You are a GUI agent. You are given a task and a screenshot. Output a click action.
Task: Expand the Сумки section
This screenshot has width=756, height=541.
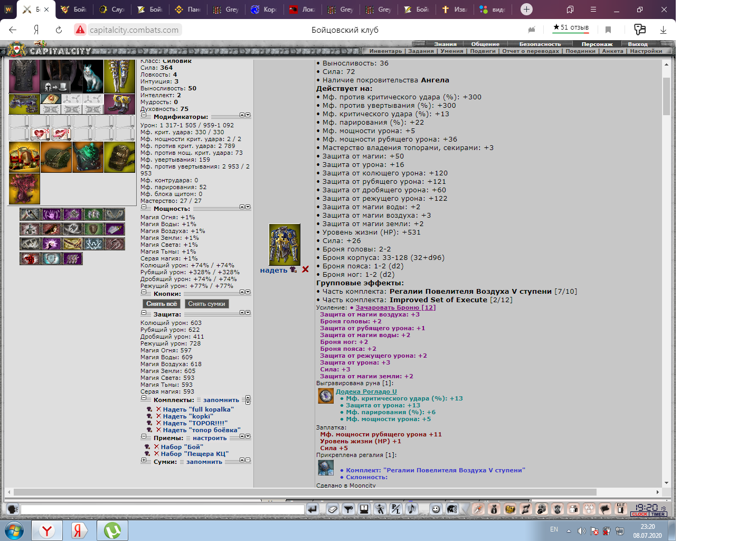[x=144, y=461]
